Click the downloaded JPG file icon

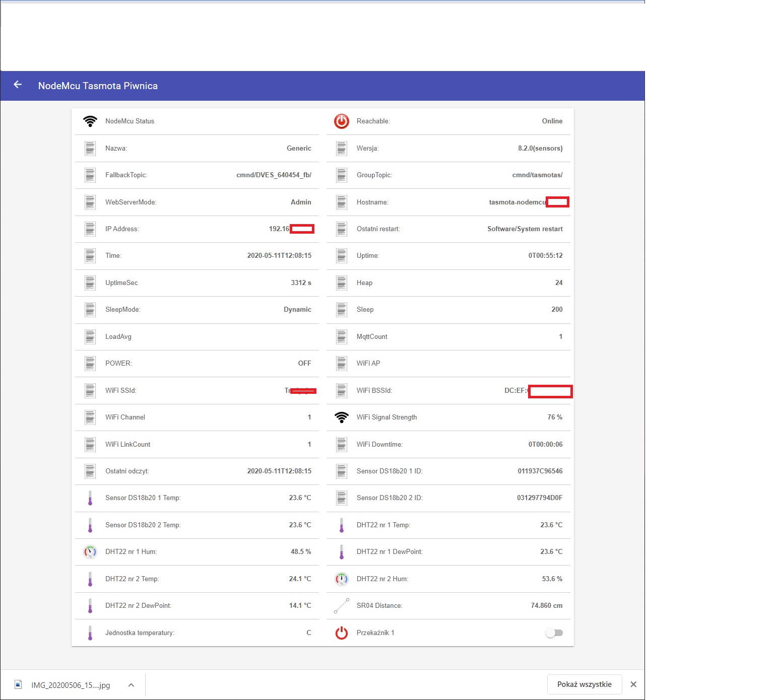click(18, 684)
